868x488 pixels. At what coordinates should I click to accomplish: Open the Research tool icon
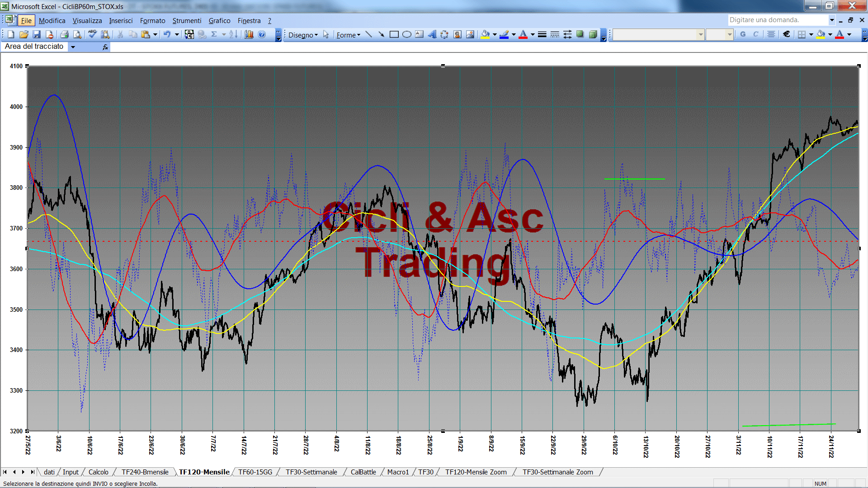[x=105, y=34]
